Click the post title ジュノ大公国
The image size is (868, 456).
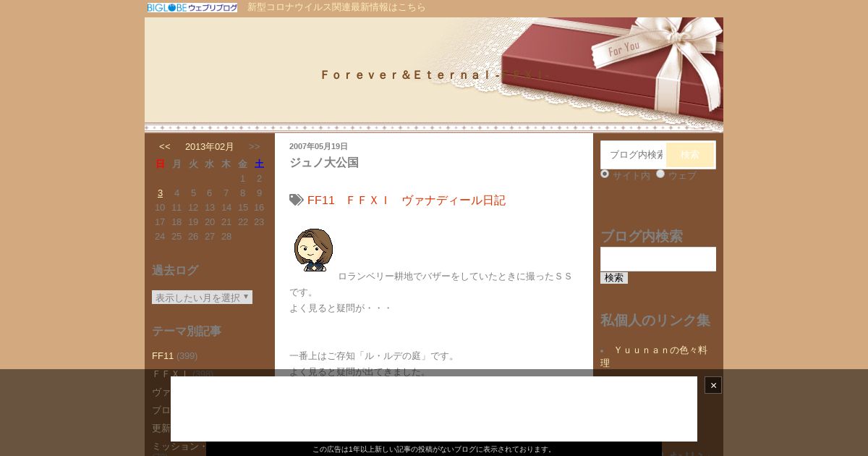tap(324, 162)
